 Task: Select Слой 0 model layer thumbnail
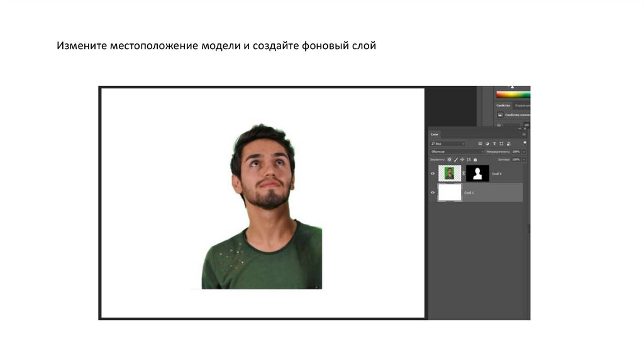point(450,174)
